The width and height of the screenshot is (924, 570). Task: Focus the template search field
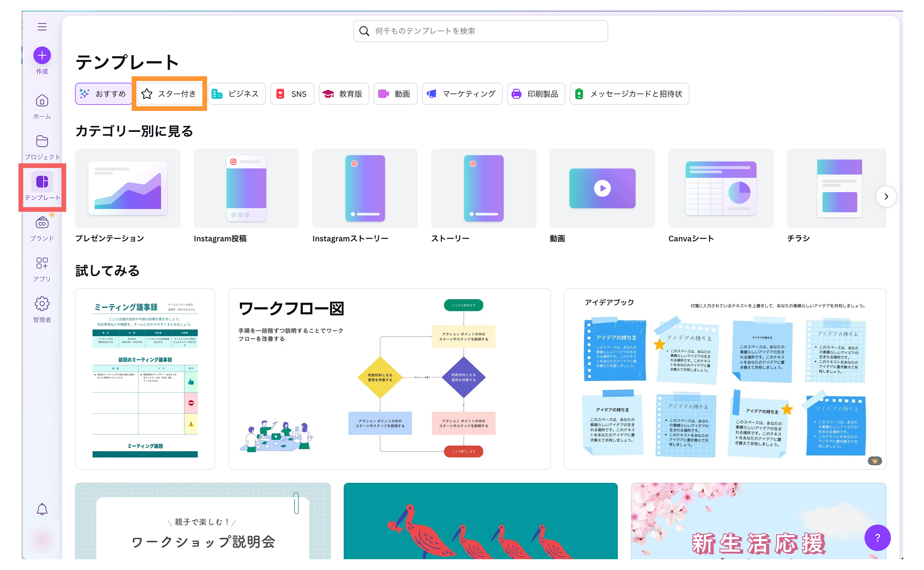pos(480,31)
